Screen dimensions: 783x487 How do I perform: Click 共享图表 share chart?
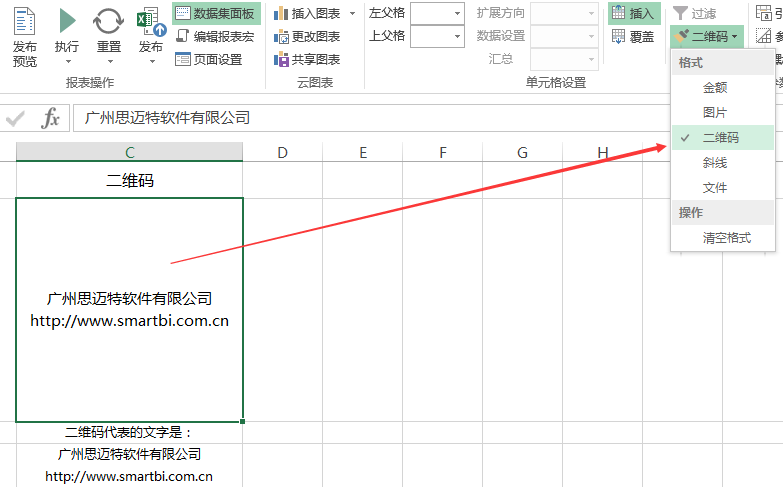pos(308,59)
